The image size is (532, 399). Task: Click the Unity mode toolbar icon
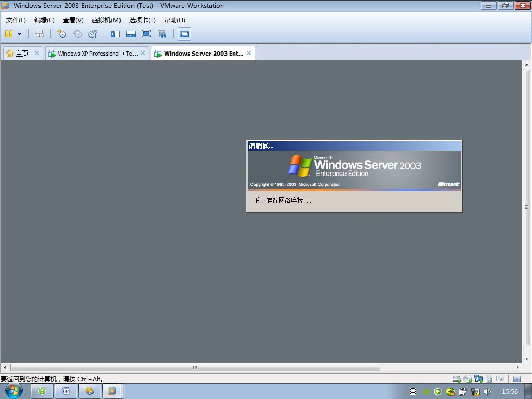click(x=162, y=34)
